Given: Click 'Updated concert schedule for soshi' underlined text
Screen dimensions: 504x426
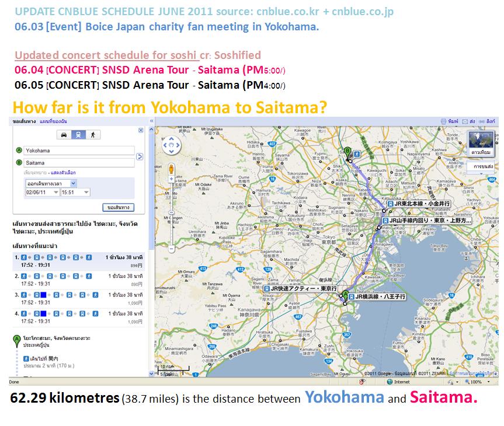Looking at the screenshot, I should click(106, 55).
